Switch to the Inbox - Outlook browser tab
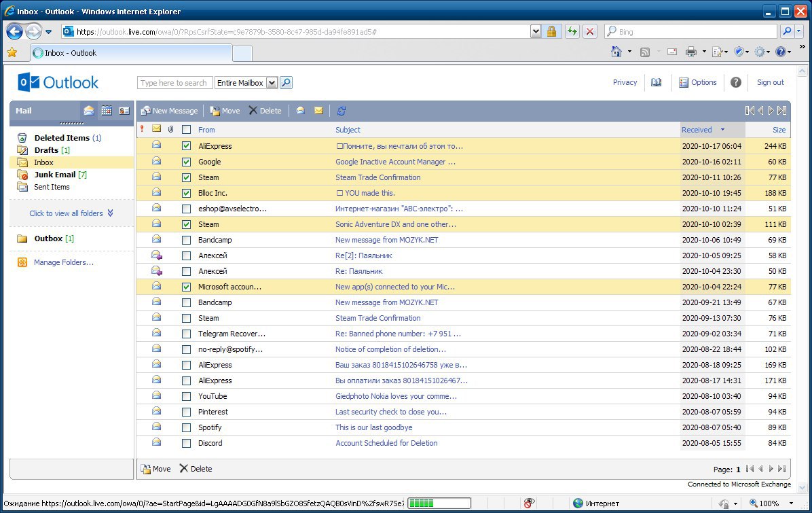Viewport: 812px width, 513px height. 131,53
